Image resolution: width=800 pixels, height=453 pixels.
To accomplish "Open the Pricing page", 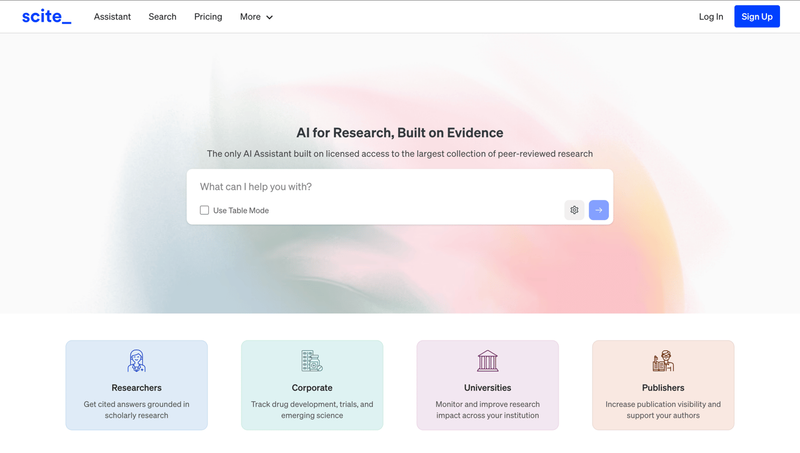I will coord(208,17).
